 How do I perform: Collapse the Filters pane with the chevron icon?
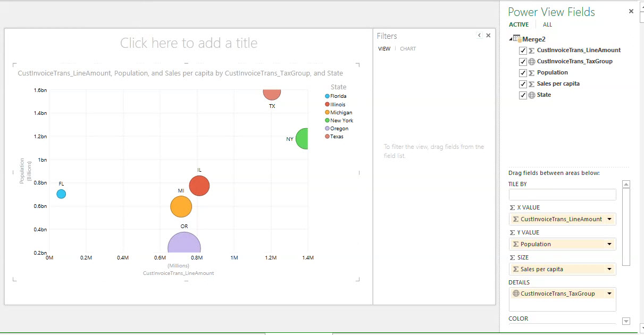pos(479,36)
